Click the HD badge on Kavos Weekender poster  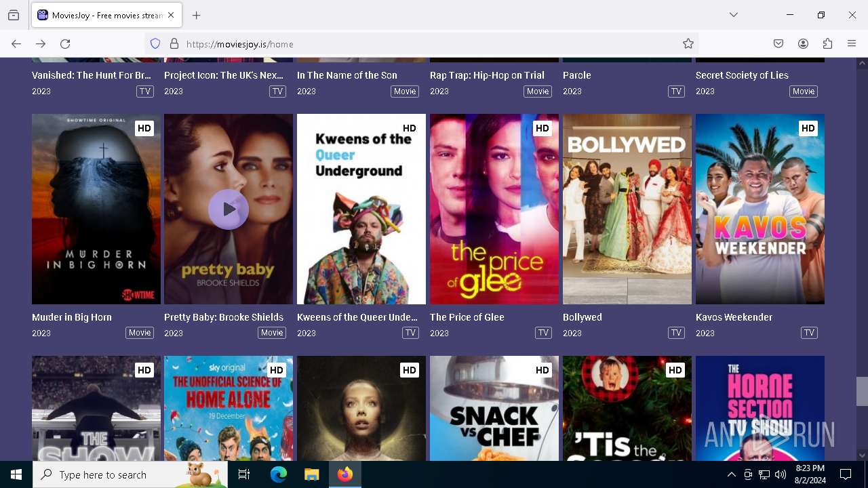[x=808, y=128]
